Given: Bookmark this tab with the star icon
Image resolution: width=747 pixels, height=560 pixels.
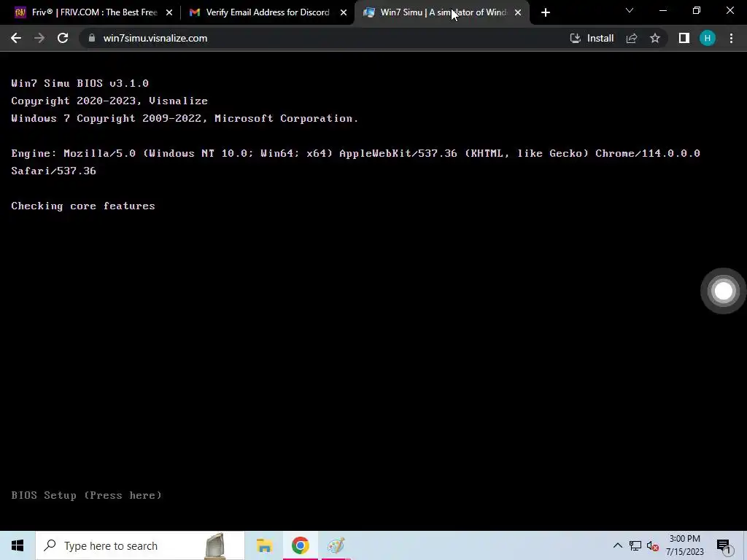Looking at the screenshot, I should click(655, 38).
